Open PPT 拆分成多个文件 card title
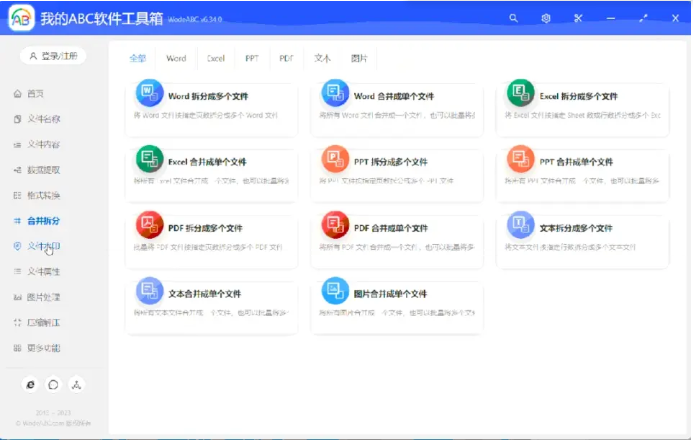This screenshot has height=440, width=693. point(391,162)
